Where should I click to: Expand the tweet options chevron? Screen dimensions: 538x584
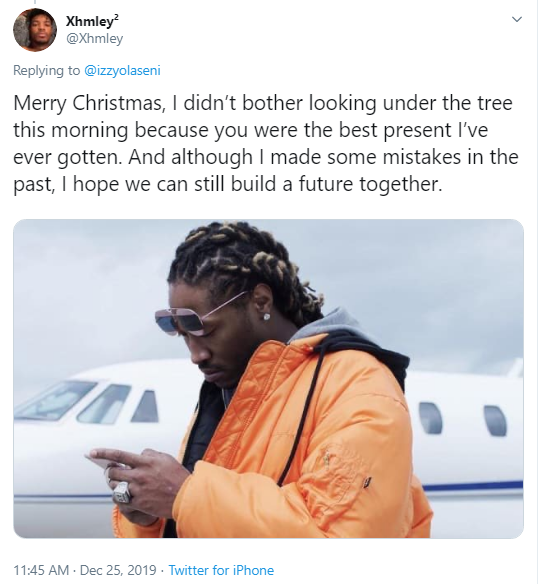pos(517,19)
